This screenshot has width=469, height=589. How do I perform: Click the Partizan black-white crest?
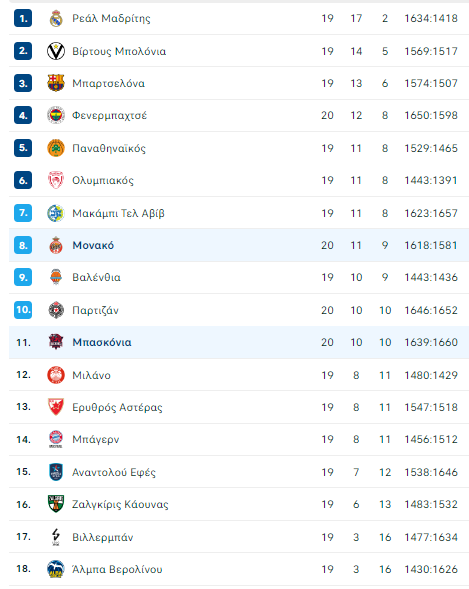[x=56, y=310]
